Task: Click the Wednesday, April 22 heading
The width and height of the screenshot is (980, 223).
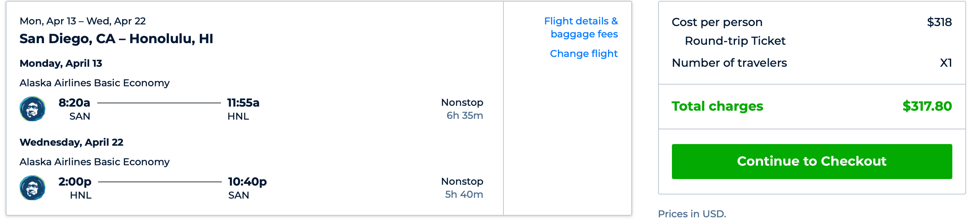Action: click(x=72, y=142)
